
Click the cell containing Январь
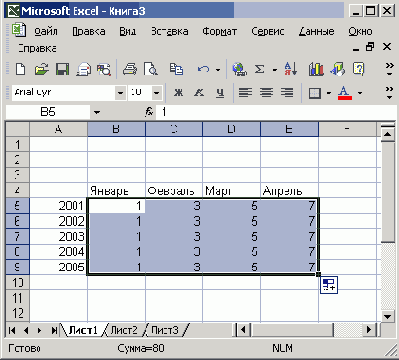[x=116, y=191]
